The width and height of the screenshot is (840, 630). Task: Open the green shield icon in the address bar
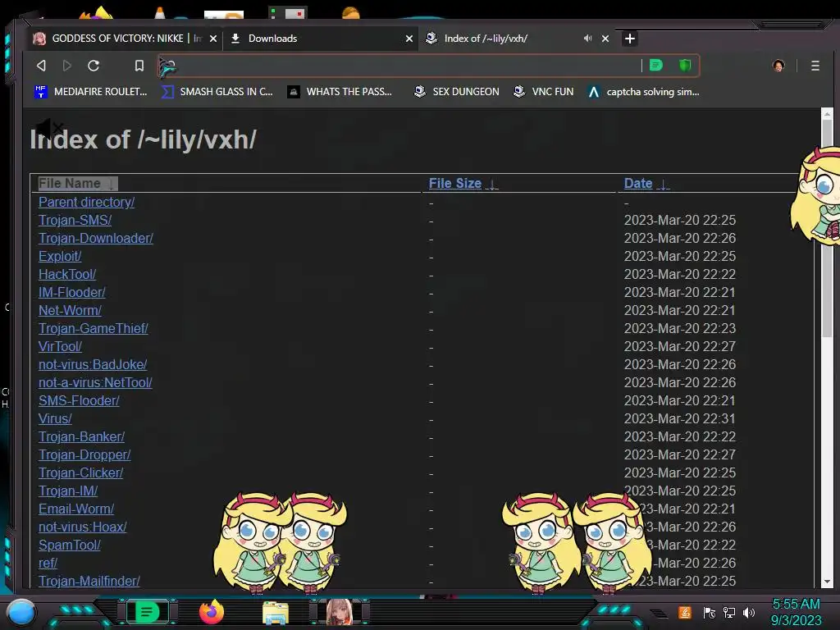point(685,66)
